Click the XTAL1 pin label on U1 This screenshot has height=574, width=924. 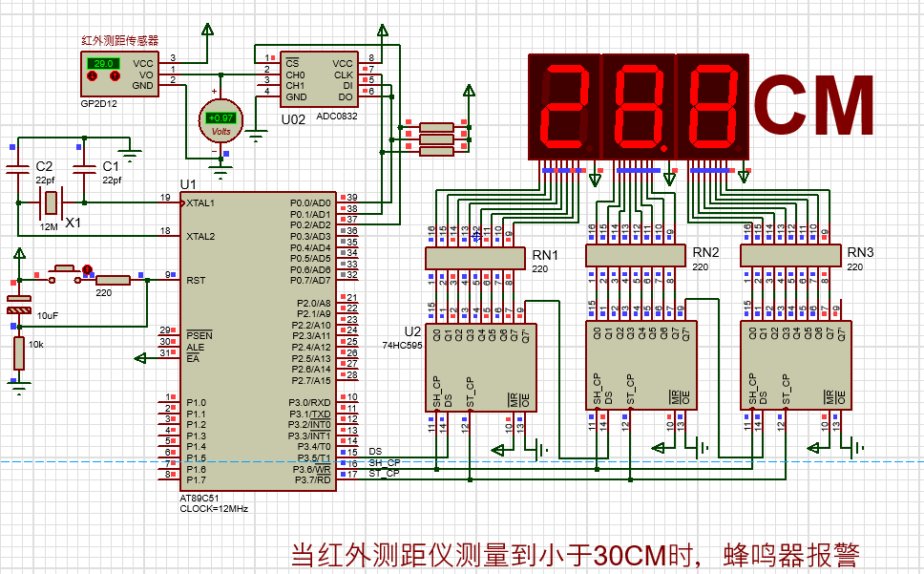tap(200, 202)
